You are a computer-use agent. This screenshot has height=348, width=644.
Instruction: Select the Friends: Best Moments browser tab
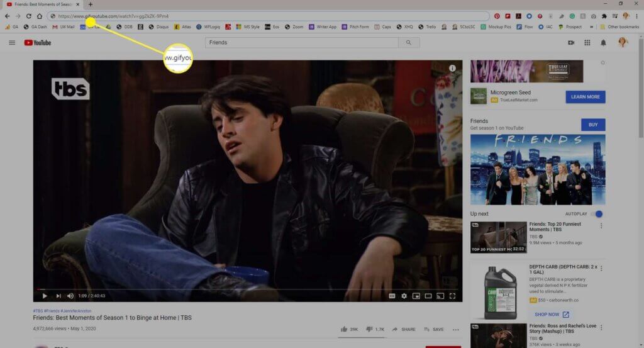coord(43,4)
